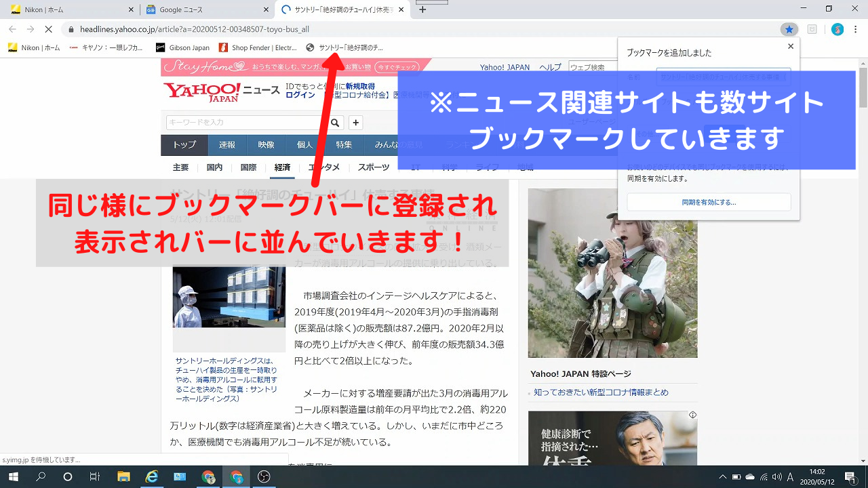868x488 pixels.
Task: Click the ad info icon above health ad
Action: (692, 415)
